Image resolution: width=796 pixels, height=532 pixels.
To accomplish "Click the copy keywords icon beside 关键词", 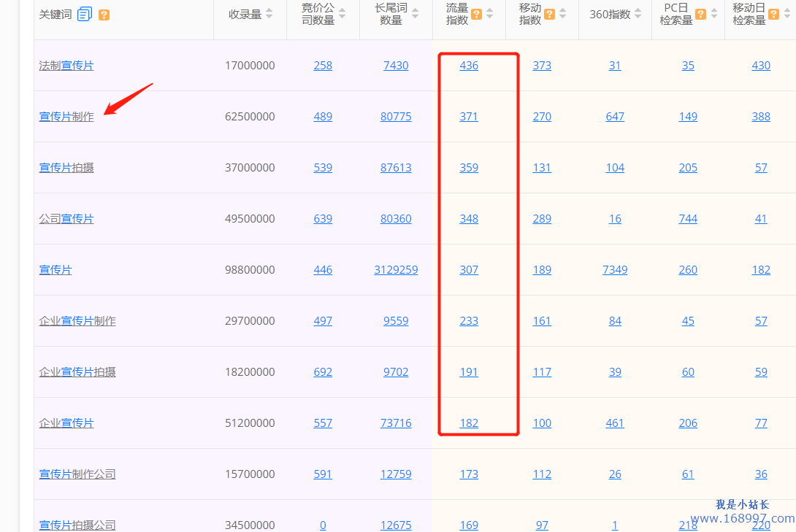I will [84, 14].
